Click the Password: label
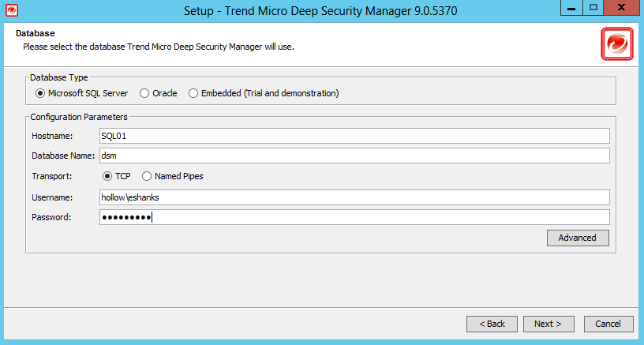Screen dimensions: 644x345 point(51,217)
